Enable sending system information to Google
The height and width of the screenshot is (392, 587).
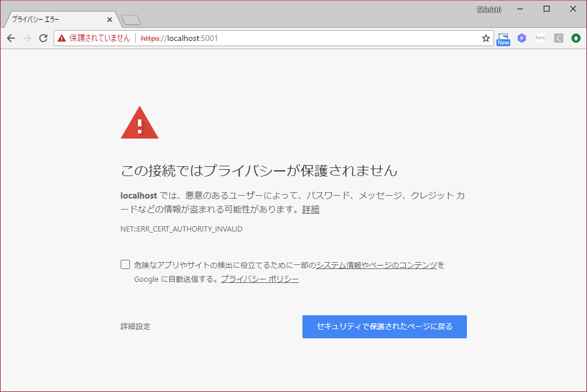[x=125, y=264]
